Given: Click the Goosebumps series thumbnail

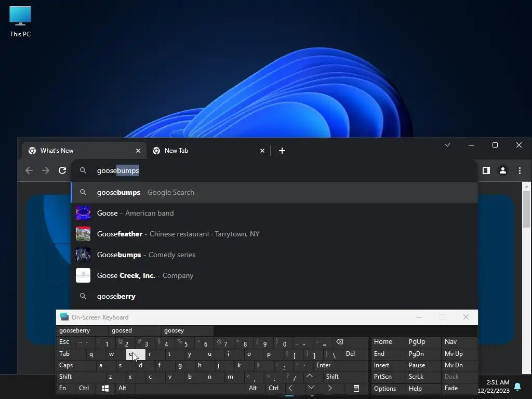Looking at the screenshot, I should (83, 255).
